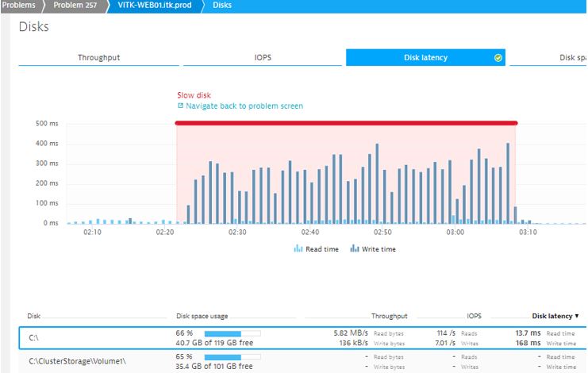
Task: Open Problem 257 breadcrumb
Action: [x=76, y=6]
